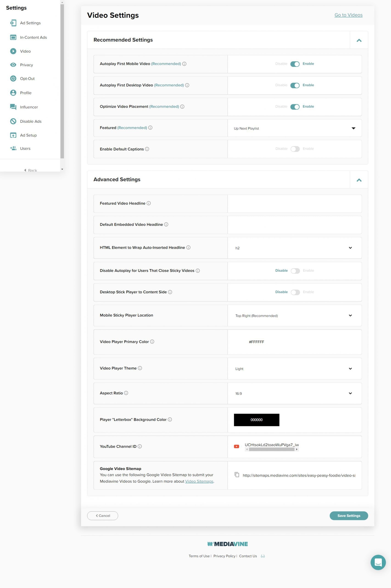Toggle Disable Autoplay for Sticky Videos switch
The width and height of the screenshot is (391, 588).
pyautogui.click(x=295, y=271)
